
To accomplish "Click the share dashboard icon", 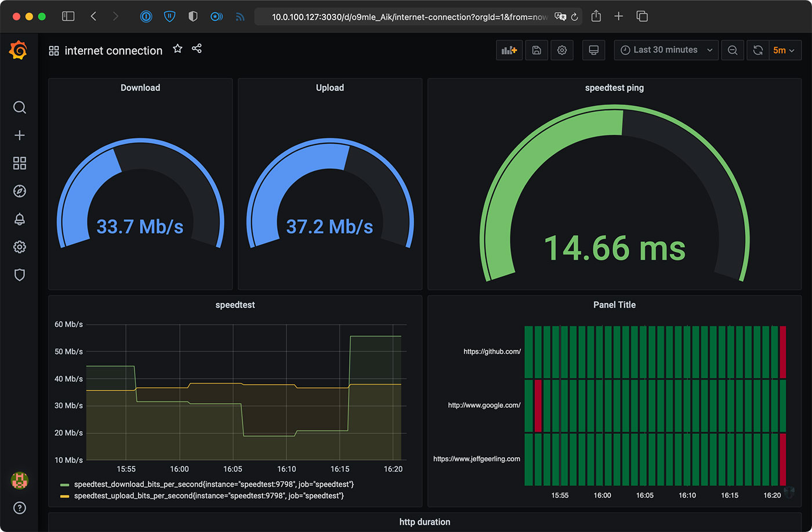I will click(197, 49).
